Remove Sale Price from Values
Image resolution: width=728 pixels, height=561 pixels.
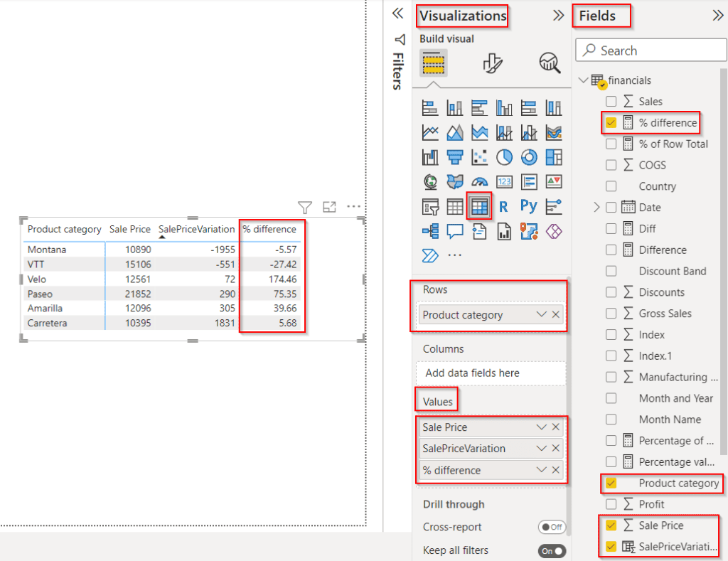click(556, 427)
